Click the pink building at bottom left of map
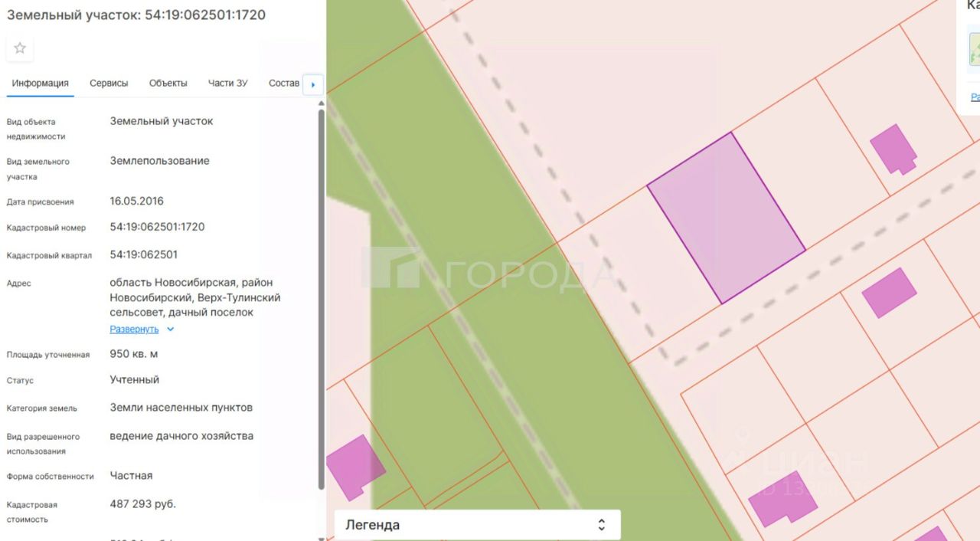Image resolution: width=980 pixels, height=541 pixels. tap(354, 467)
